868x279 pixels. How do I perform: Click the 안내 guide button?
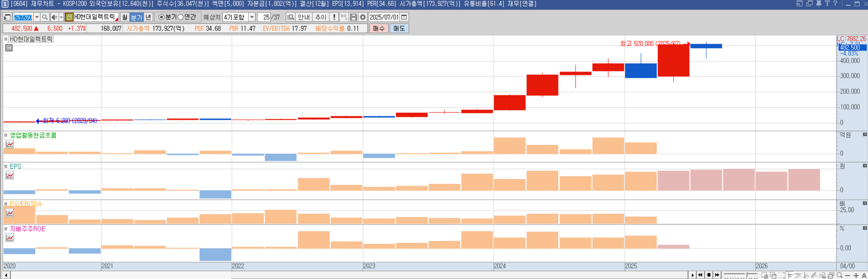[x=304, y=17]
